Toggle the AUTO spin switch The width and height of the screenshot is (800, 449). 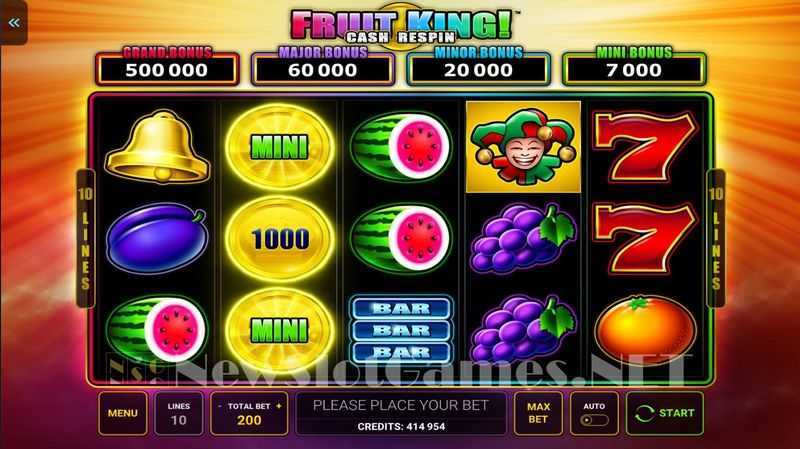pyautogui.click(x=594, y=420)
